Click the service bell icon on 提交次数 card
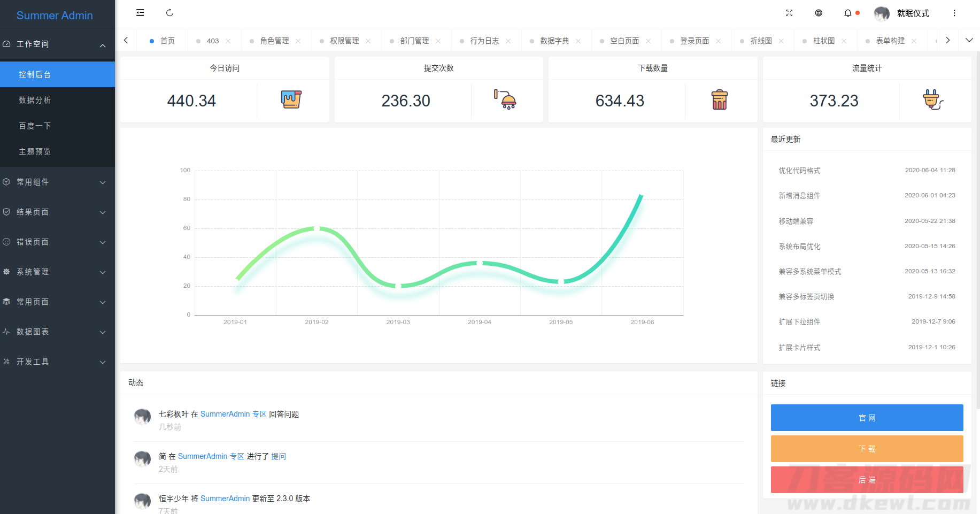Viewport: 980px width, 514px height. 506,99
